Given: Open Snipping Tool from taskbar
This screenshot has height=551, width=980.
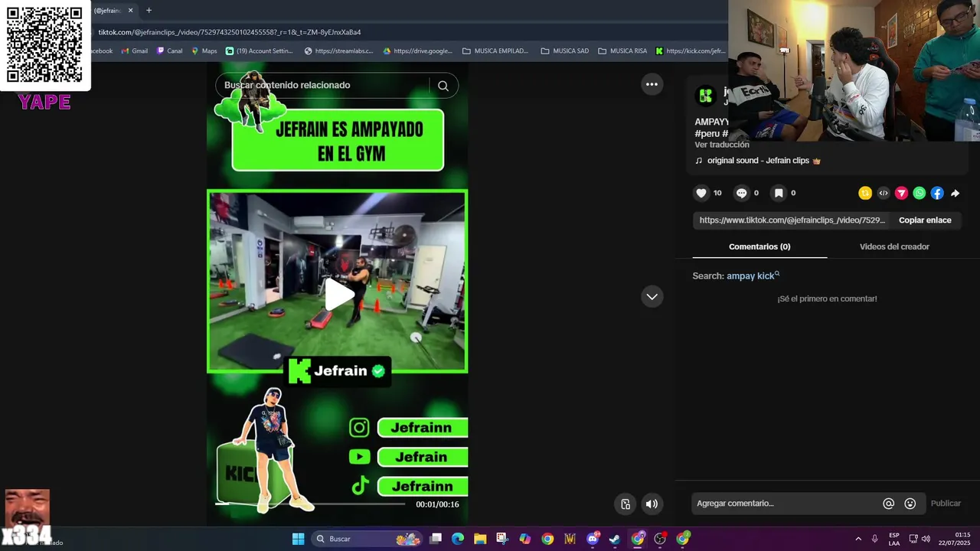Looking at the screenshot, I should tap(502, 539).
